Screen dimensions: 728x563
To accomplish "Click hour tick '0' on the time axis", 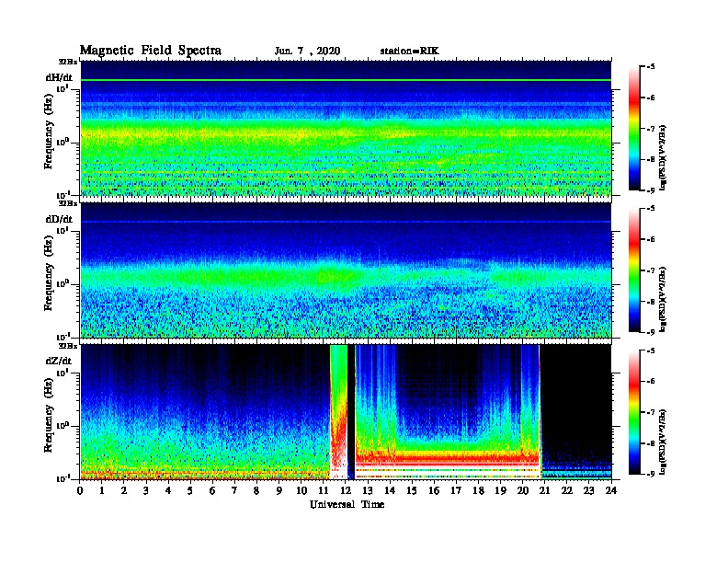I will click(x=80, y=491).
